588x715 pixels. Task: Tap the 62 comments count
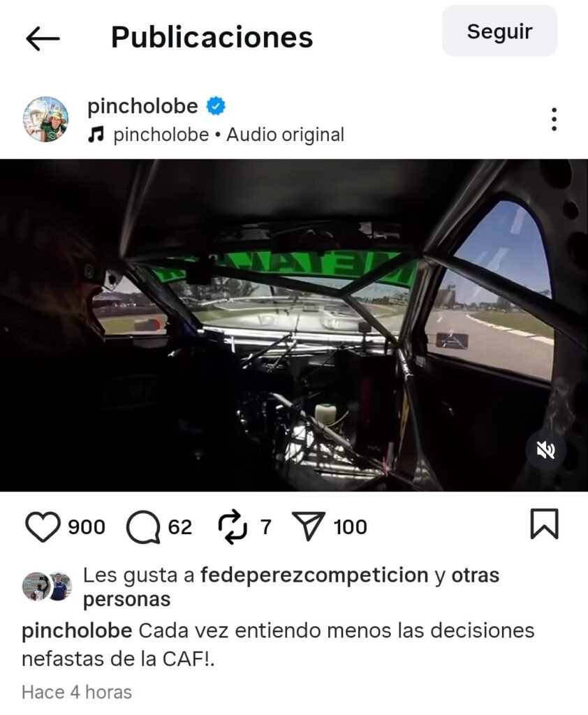click(179, 527)
